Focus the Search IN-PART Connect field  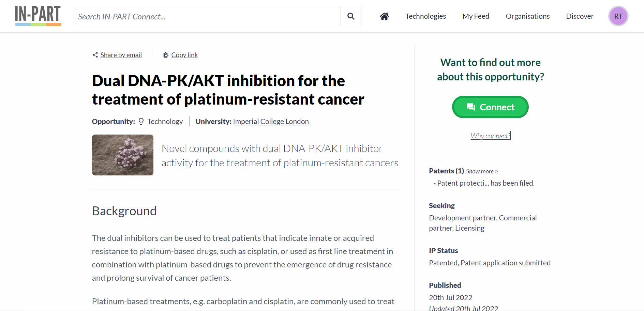pyautogui.click(x=207, y=16)
